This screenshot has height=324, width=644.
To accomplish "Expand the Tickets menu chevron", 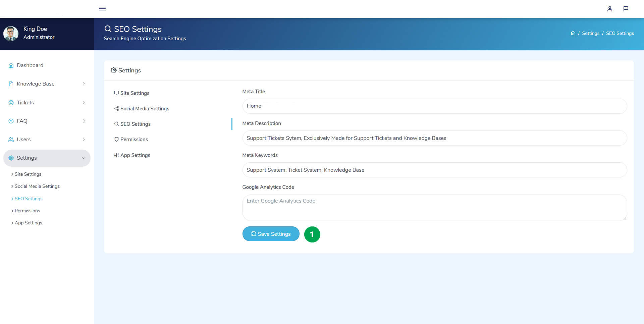I will tap(84, 103).
